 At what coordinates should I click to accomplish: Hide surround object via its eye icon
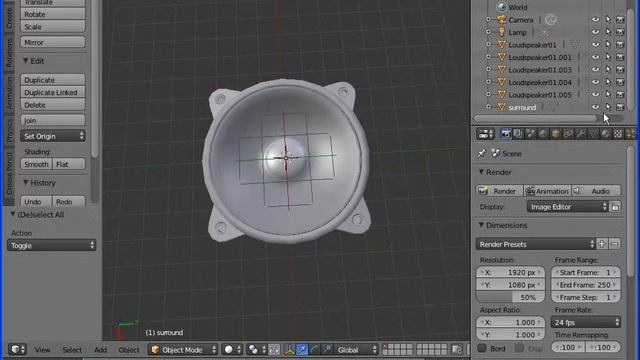(x=596, y=107)
